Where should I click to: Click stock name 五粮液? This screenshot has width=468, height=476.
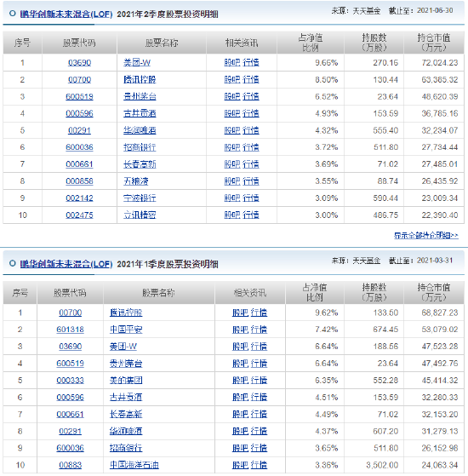coord(135,181)
